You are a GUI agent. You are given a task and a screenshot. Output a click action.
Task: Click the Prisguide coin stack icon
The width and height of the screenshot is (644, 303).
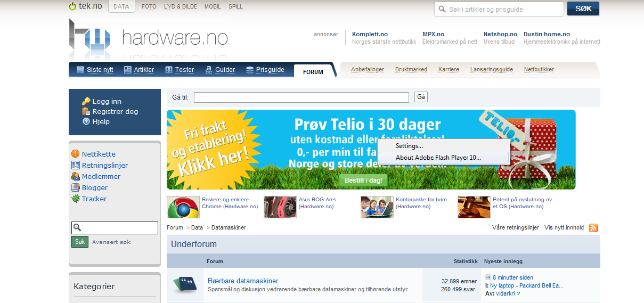point(249,70)
